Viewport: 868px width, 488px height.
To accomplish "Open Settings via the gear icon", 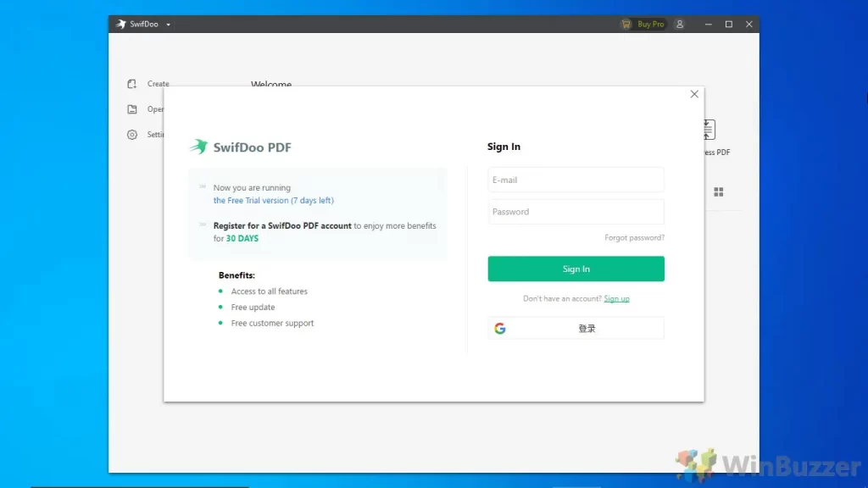I will [131, 134].
